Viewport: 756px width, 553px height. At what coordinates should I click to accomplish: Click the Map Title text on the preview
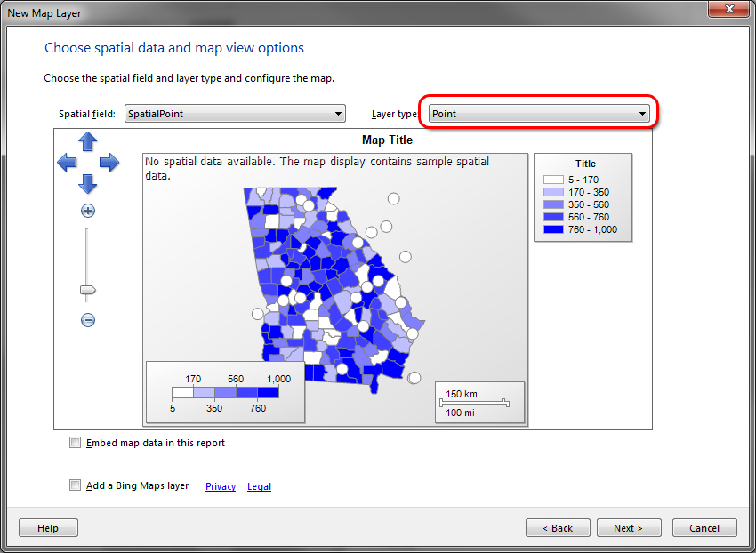(x=387, y=140)
